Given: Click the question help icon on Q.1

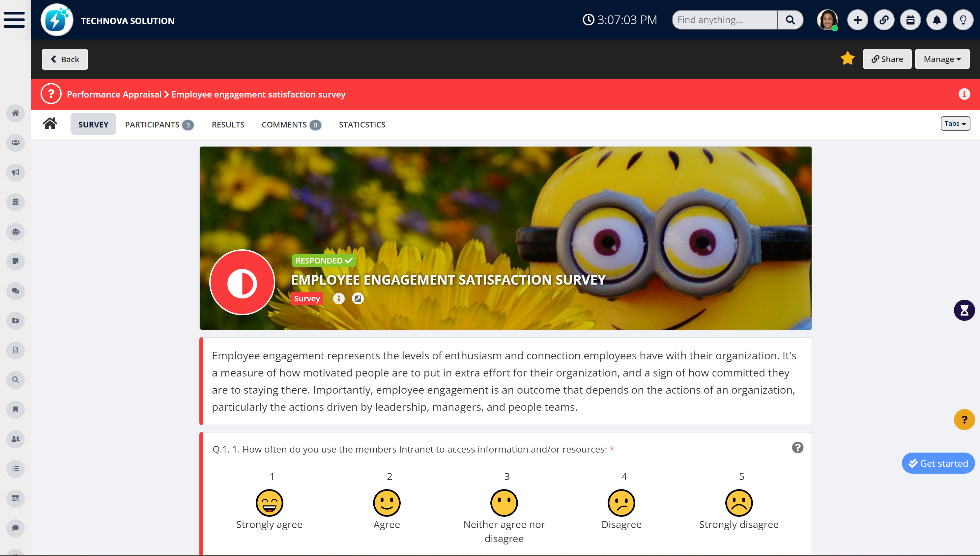Looking at the screenshot, I should (797, 448).
